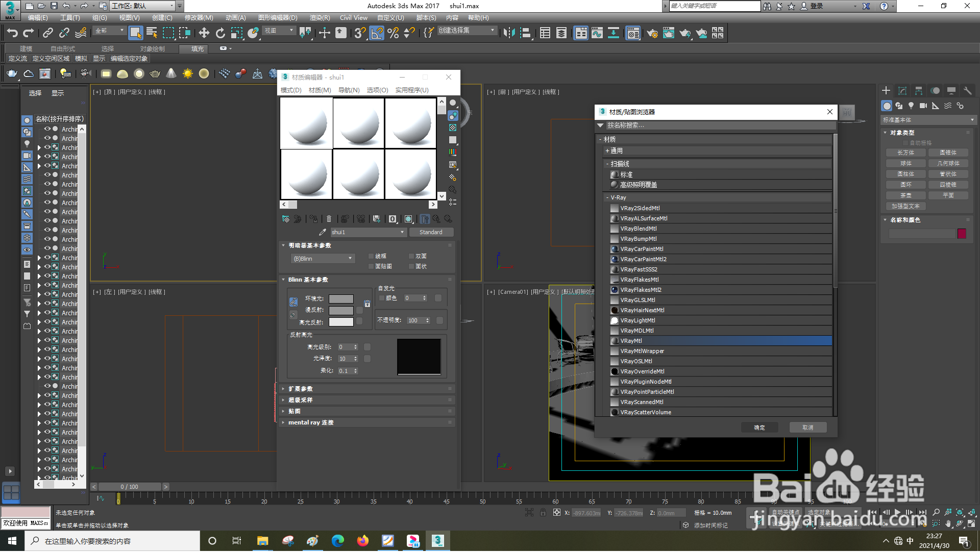
Task: Click Go to Parent icon
Action: [x=436, y=219]
